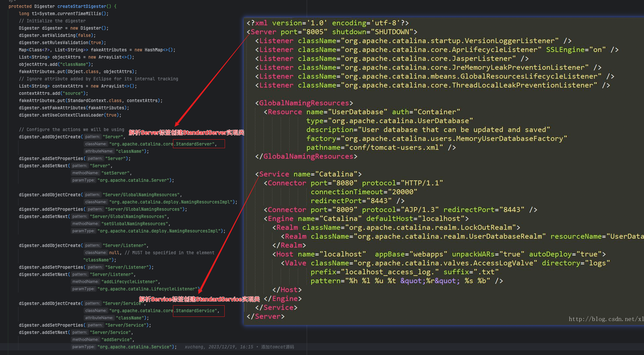Click the description attribute of the Resource
This screenshot has height=355, width=644.
click(x=428, y=129)
